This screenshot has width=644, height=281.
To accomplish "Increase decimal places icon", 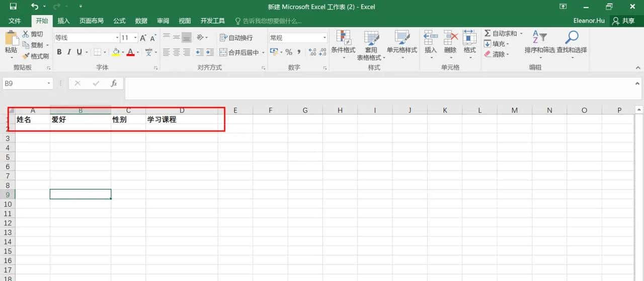I will pos(312,52).
